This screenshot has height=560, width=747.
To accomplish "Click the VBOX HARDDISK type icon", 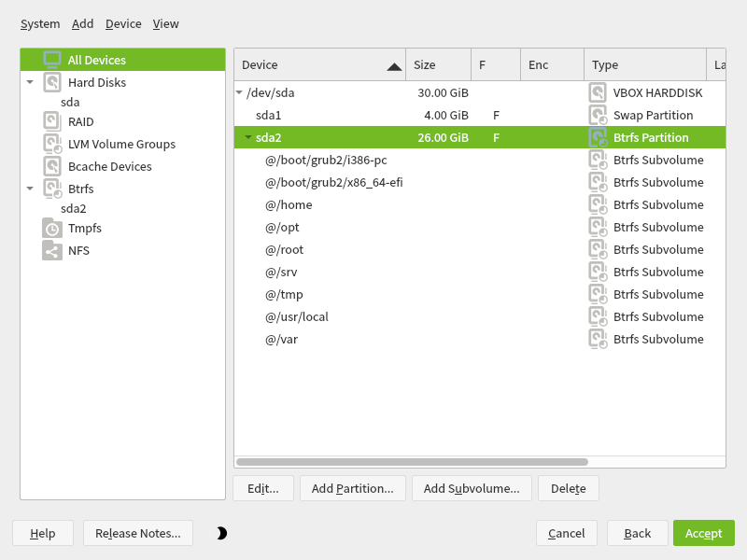I will click(x=597, y=92).
